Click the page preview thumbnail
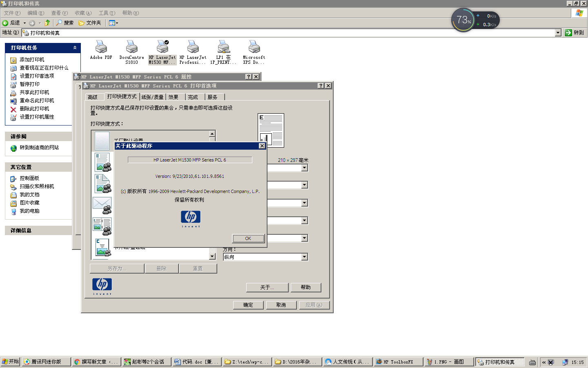The image size is (588, 368). coord(271,130)
